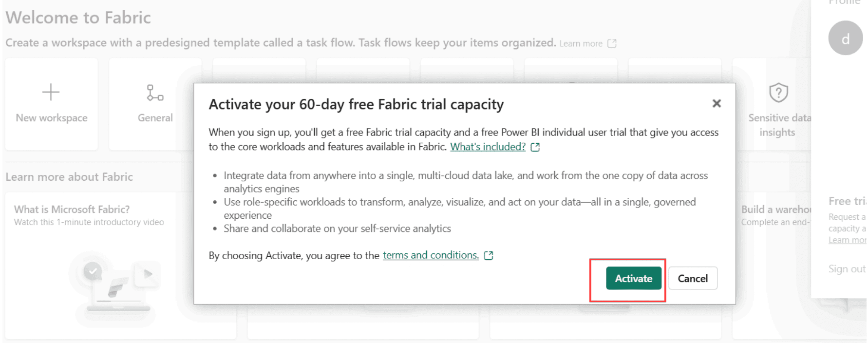The width and height of the screenshot is (868, 343).
Task: Click external-link icon after terms and conditions
Action: click(x=489, y=255)
